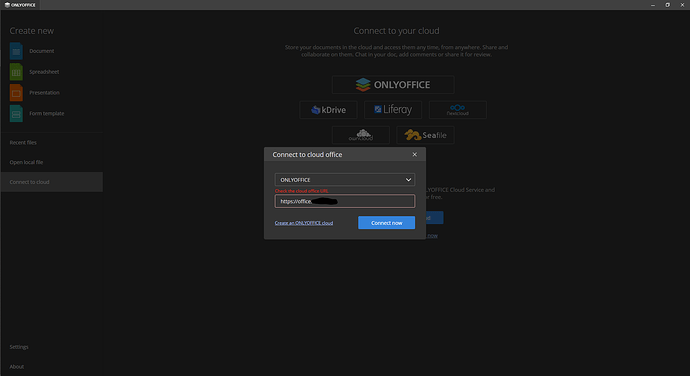Create new Document via its label

coord(42,51)
